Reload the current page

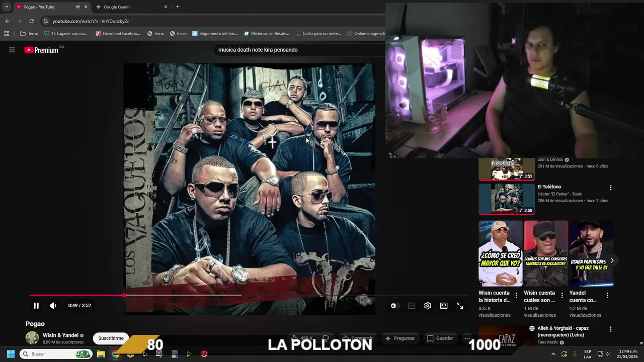tap(31, 21)
